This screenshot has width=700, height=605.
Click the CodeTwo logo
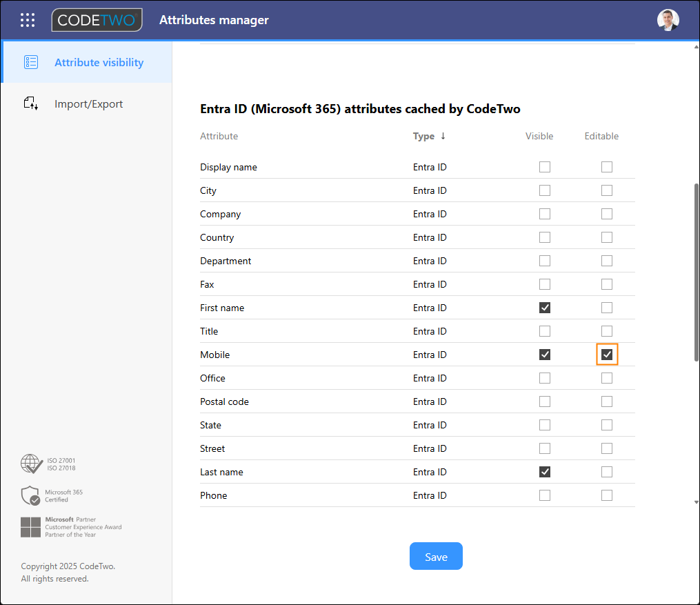[97, 20]
